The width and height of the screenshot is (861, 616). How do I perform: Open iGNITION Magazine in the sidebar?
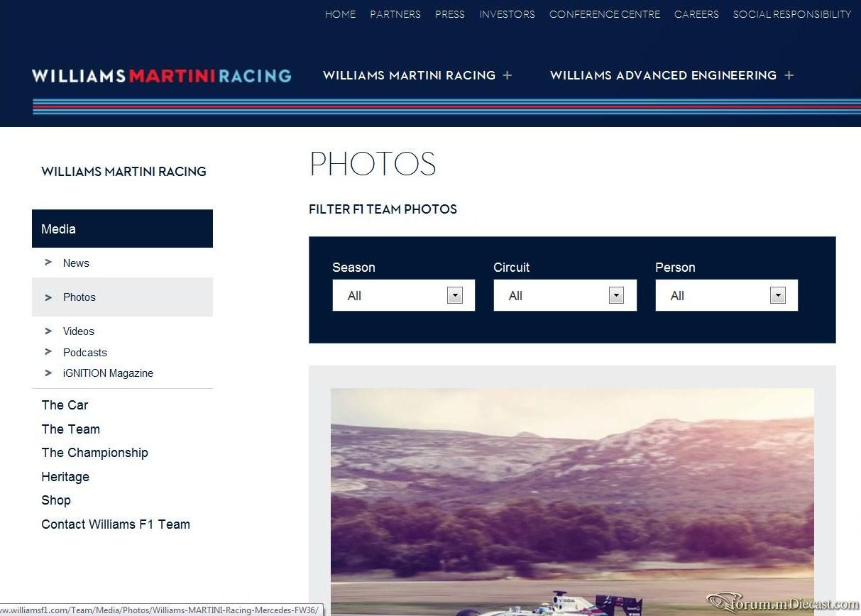[x=108, y=373]
